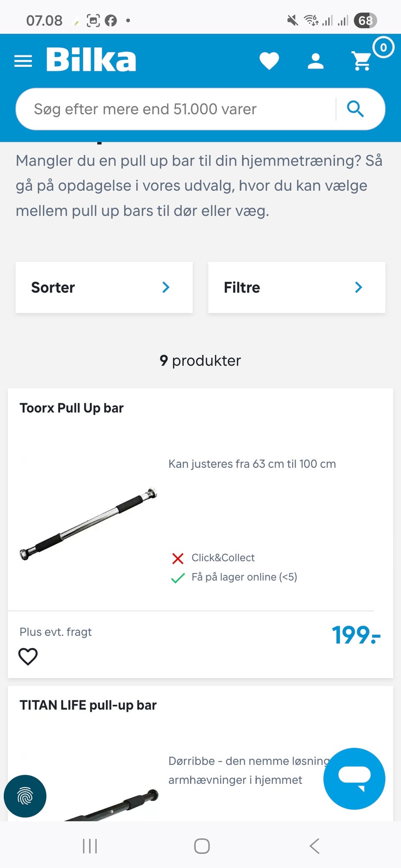Open Toorx Pull Up bar product title
Image resolution: width=401 pixels, height=868 pixels.
[71, 408]
